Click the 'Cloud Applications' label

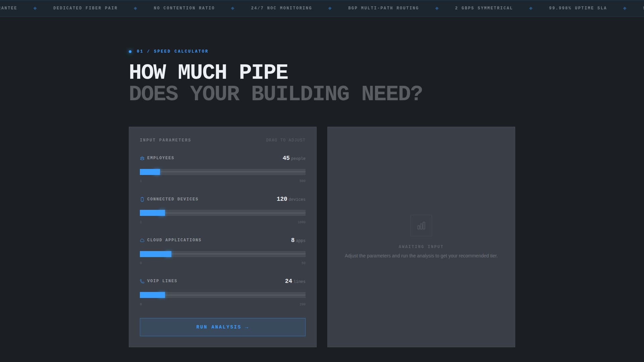coord(174,240)
